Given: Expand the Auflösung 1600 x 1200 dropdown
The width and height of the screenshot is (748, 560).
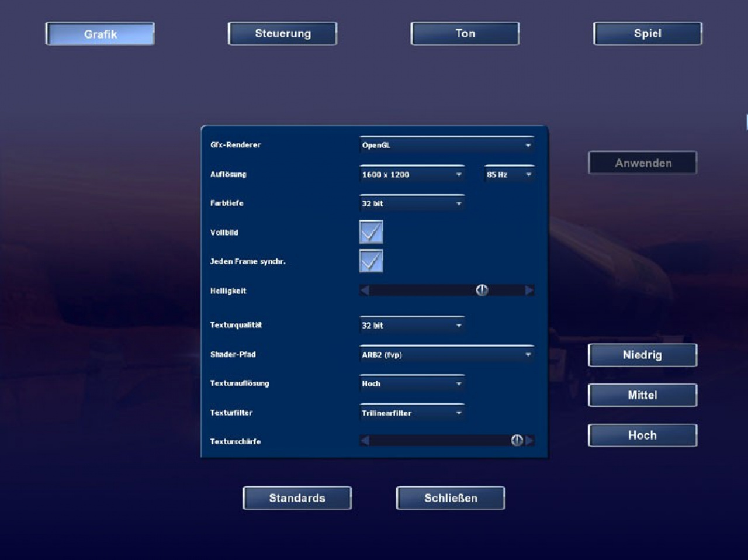Looking at the screenshot, I should coord(412,174).
